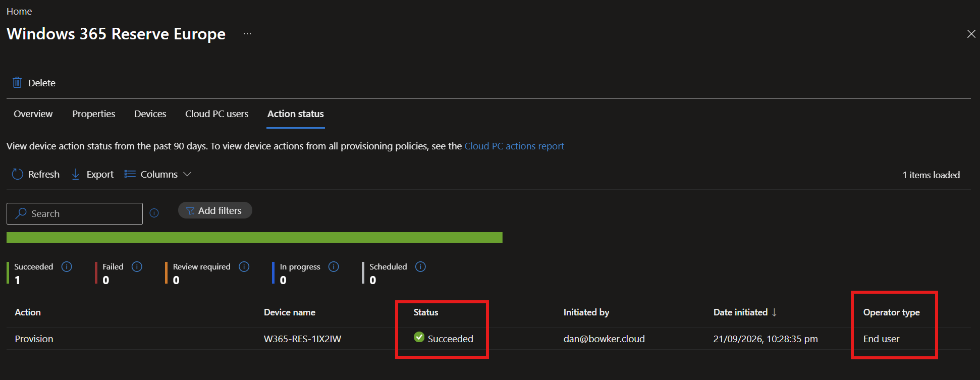
Task: Click the 1 items loaded text
Action: point(931,175)
